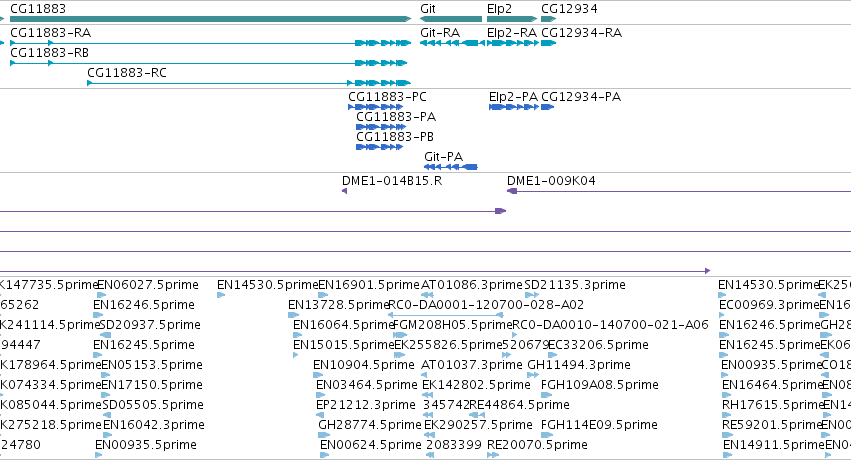851x460 pixels.
Task: Click EST label GH28774.5prime
Action: click(x=370, y=425)
